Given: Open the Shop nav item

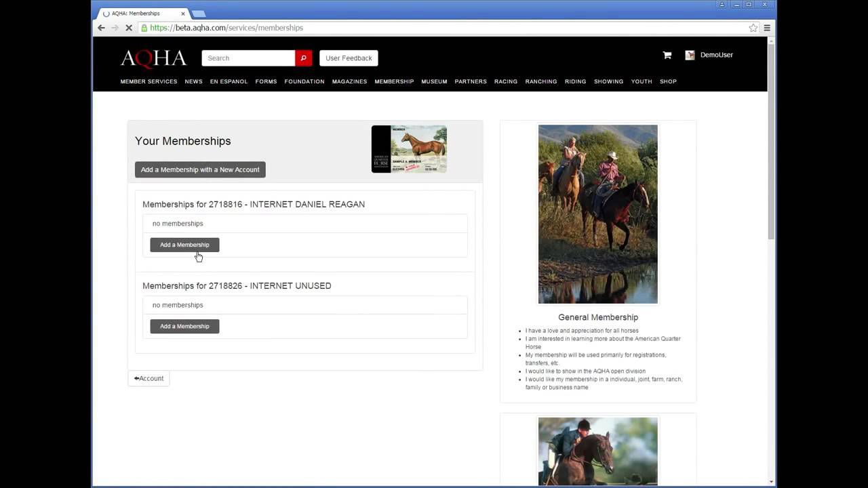Looking at the screenshot, I should point(668,81).
